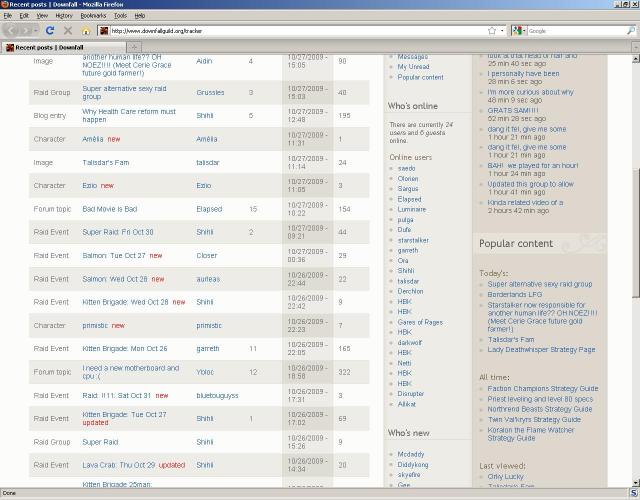This screenshot has width=640, height=500.
Task: Open online user starstalker
Action: [x=413, y=240]
